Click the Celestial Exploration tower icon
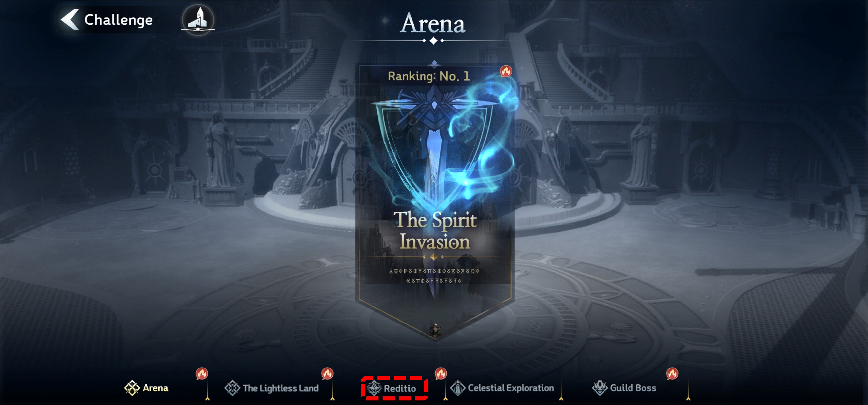Viewport: 868px width, 405px height. pyautogui.click(x=458, y=388)
